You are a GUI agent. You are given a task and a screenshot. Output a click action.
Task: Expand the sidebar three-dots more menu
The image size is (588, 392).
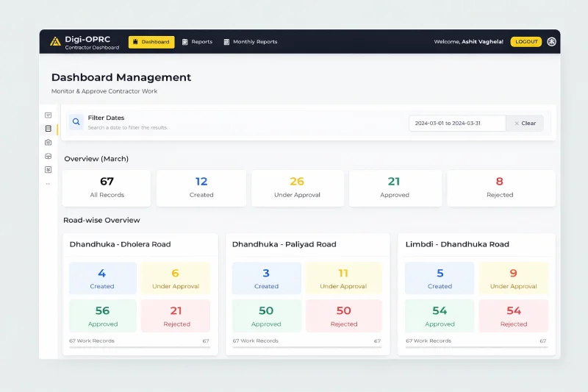click(x=48, y=183)
